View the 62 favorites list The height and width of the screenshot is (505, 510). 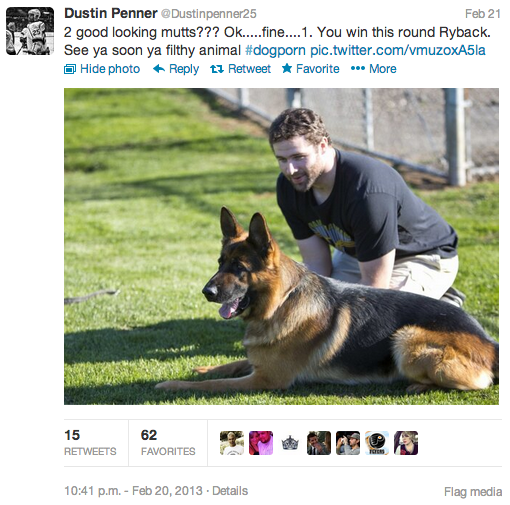(168, 443)
